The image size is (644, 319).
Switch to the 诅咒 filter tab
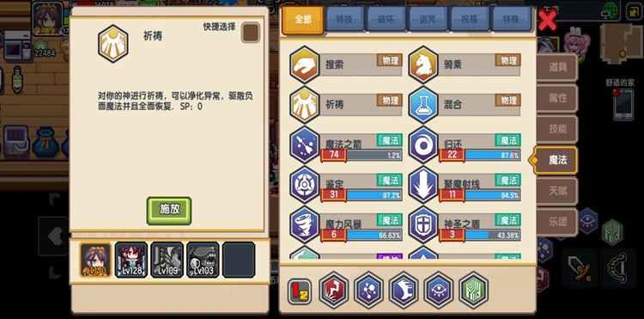click(x=428, y=19)
